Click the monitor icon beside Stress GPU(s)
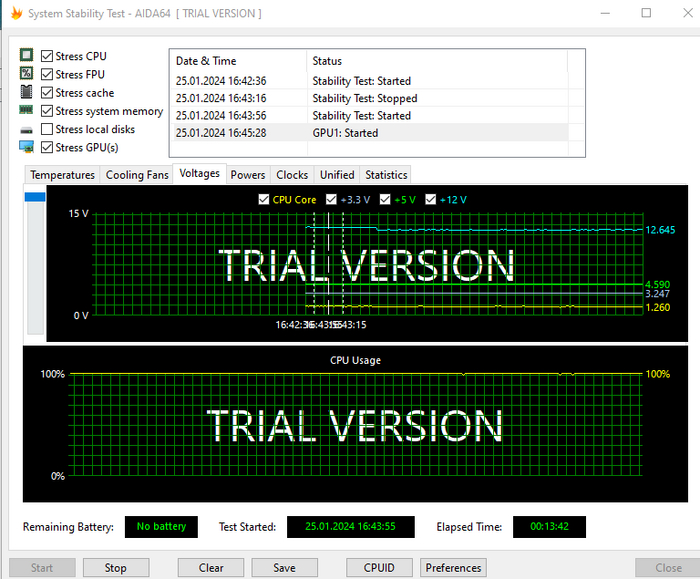700x579 pixels. (27, 147)
